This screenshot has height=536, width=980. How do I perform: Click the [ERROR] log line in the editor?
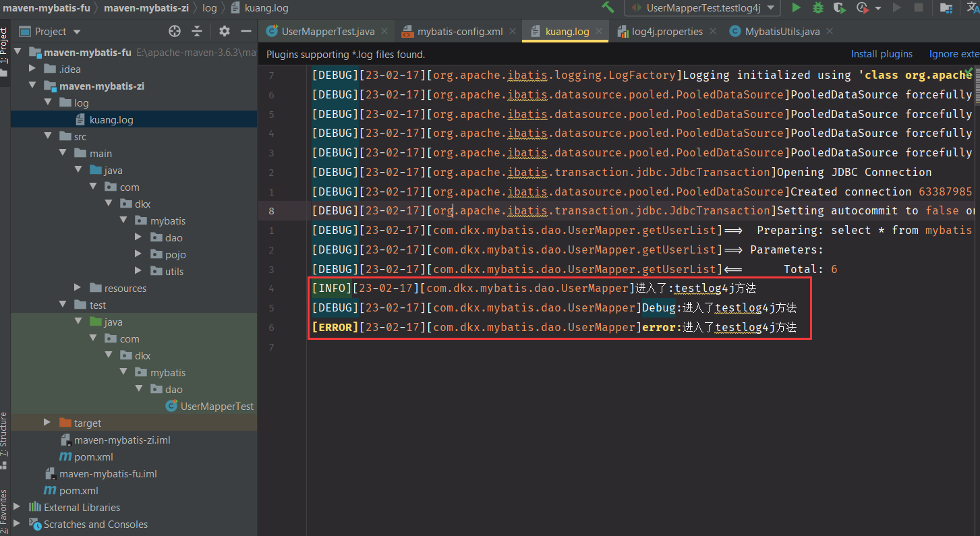[554, 328]
